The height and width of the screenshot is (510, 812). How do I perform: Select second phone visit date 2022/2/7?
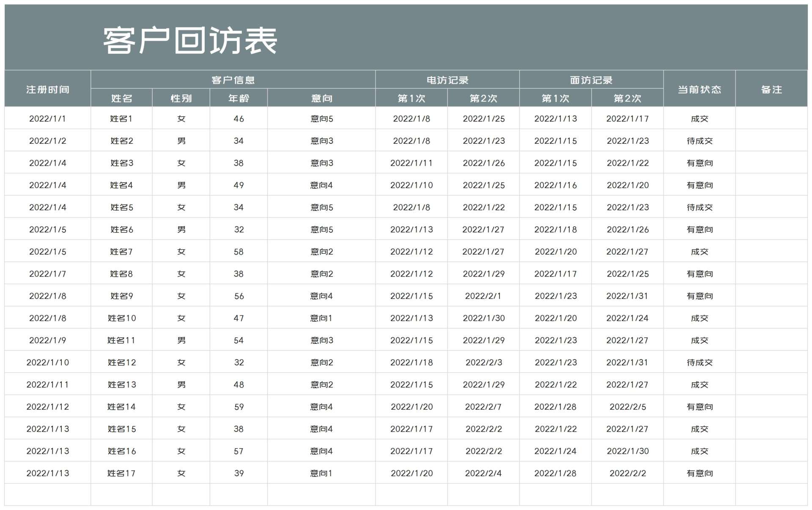[x=483, y=407]
